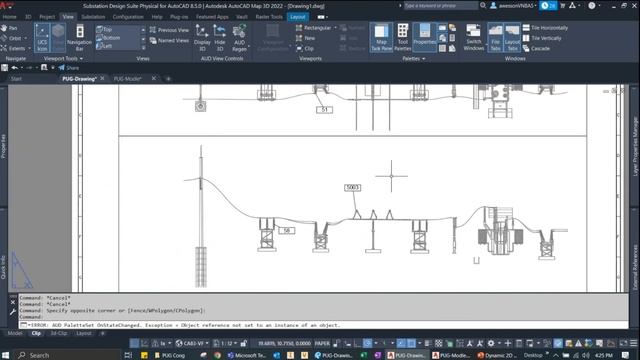
Task: Click New viewport
Action: 305,38
